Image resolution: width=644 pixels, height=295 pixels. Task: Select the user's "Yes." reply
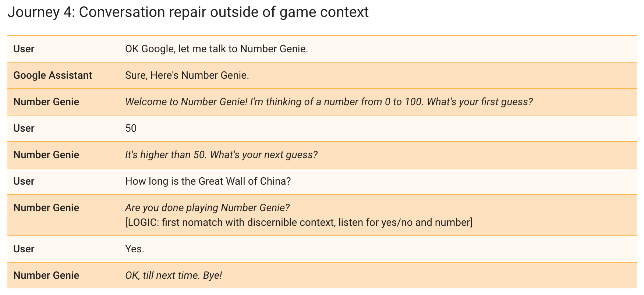pos(134,249)
